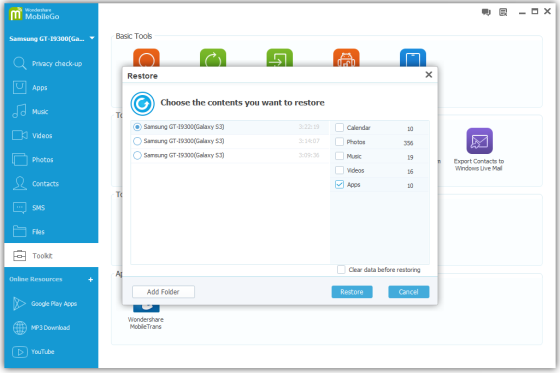Check the Photos checkbox in Restore dialog

(339, 142)
